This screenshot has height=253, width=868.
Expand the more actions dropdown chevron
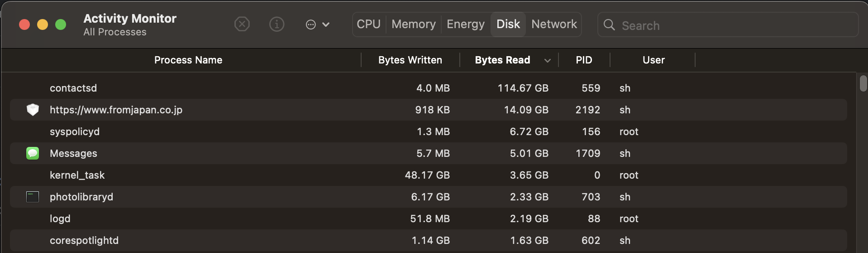pos(326,24)
